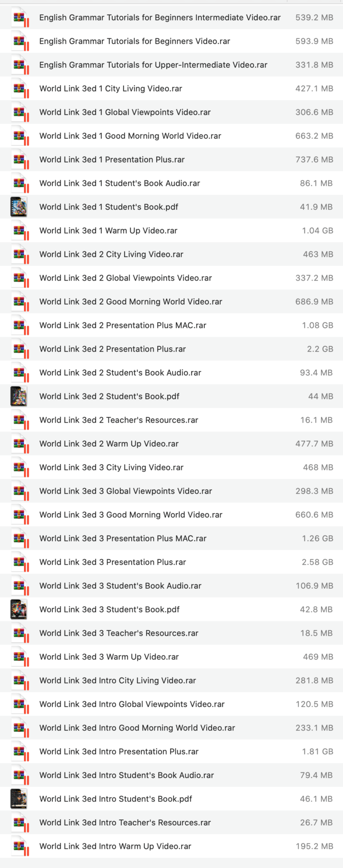Click the RAR icon next to World Link 3ed 2 Warm Up Video

coord(18,444)
